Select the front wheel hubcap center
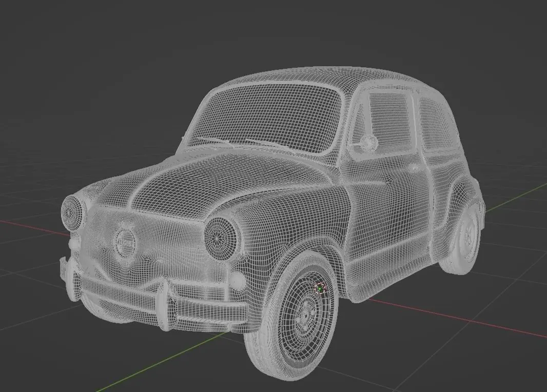Image resolution: width=547 pixels, height=392 pixels. (306, 315)
